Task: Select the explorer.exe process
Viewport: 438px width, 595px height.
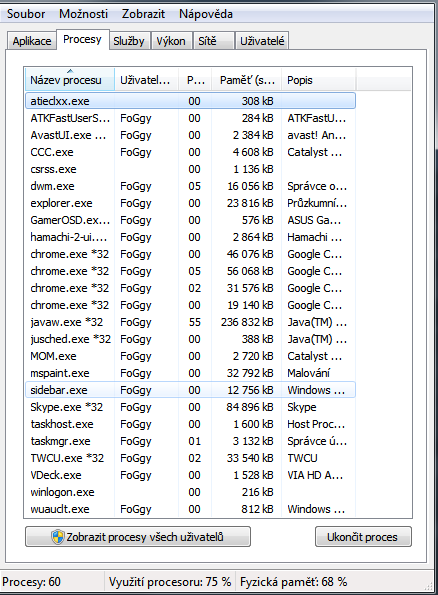Action: 190,203
